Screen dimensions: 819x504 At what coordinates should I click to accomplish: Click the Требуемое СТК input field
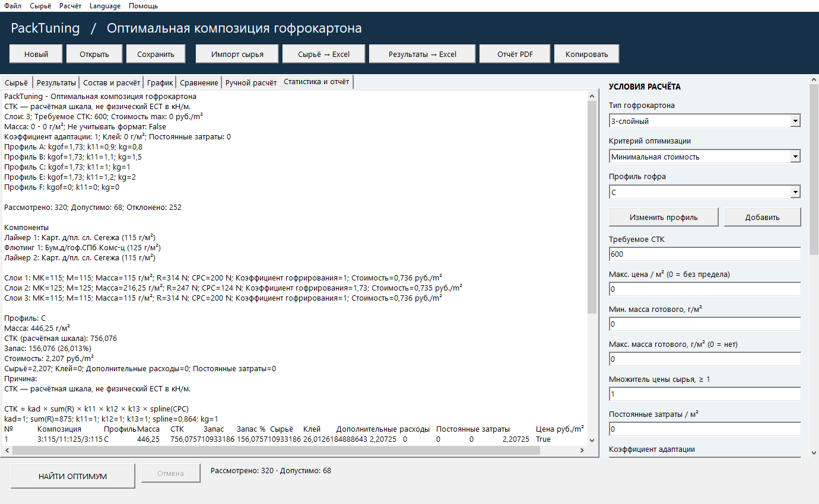pyautogui.click(x=704, y=254)
